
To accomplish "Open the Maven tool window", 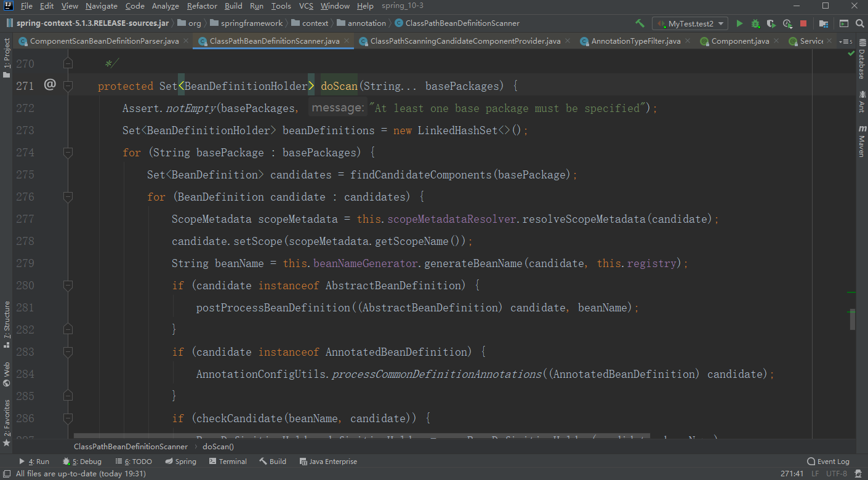I will [862, 140].
